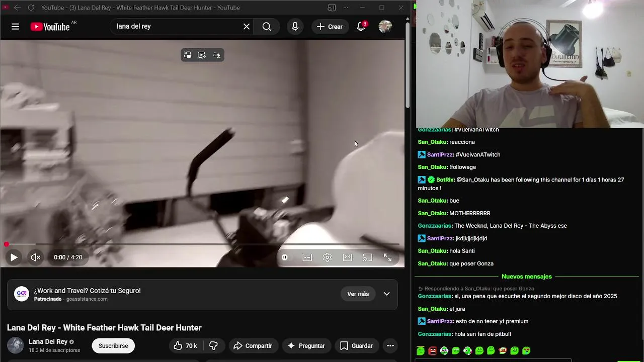Click the heart-eyes emote at row end

point(526,351)
